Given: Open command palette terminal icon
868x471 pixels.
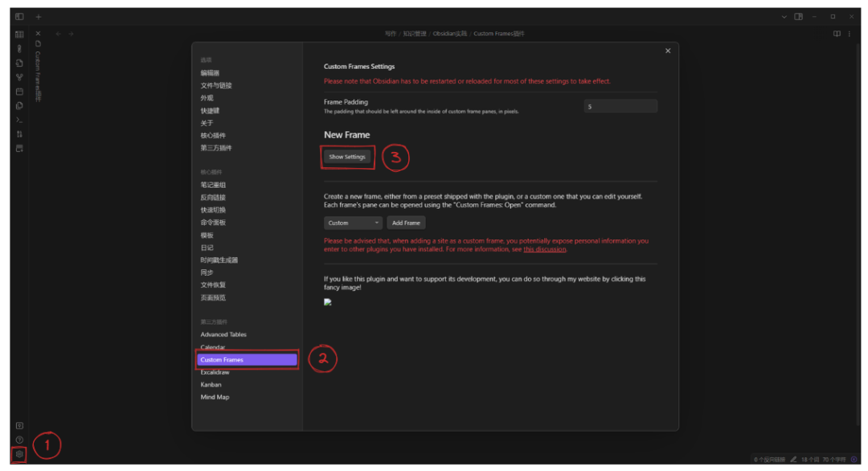Looking at the screenshot, I should pyautogui.click(x=19, y=120).
